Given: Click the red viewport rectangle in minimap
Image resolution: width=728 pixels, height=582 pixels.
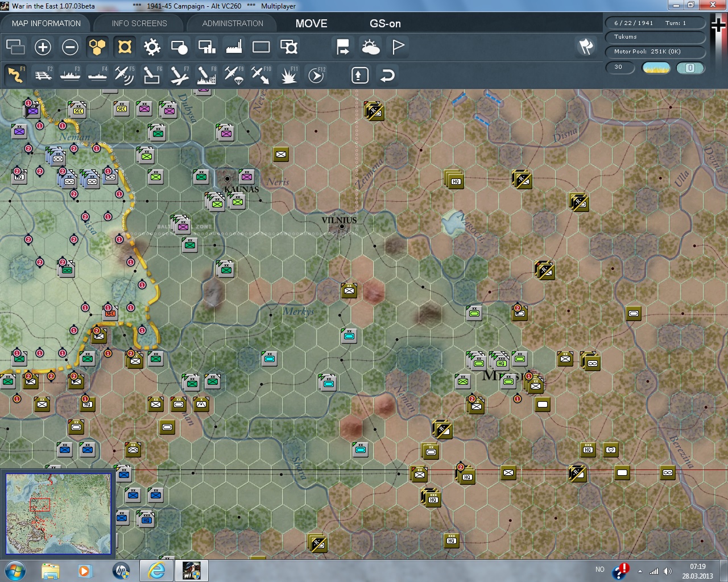Looking at the screenshot, I should tap(40, 505).
